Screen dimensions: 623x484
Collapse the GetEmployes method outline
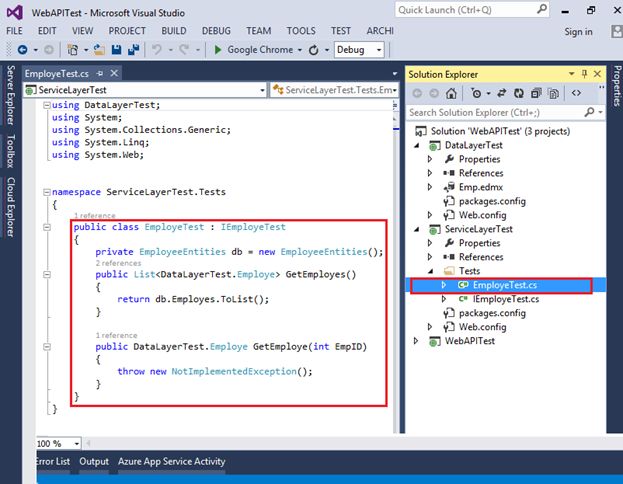pos(47,275)
